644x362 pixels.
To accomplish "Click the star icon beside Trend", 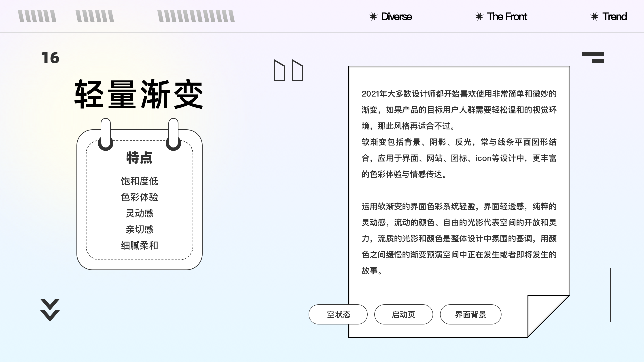I will pos(595,17).
